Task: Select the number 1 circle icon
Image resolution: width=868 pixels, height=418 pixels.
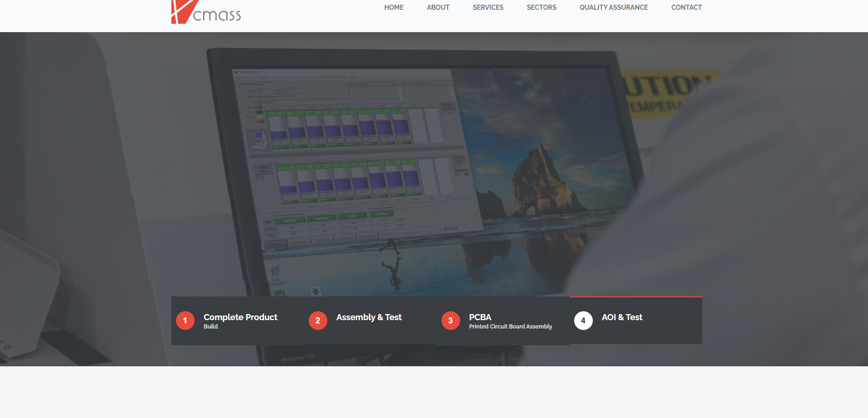Action: coord(185,321)
